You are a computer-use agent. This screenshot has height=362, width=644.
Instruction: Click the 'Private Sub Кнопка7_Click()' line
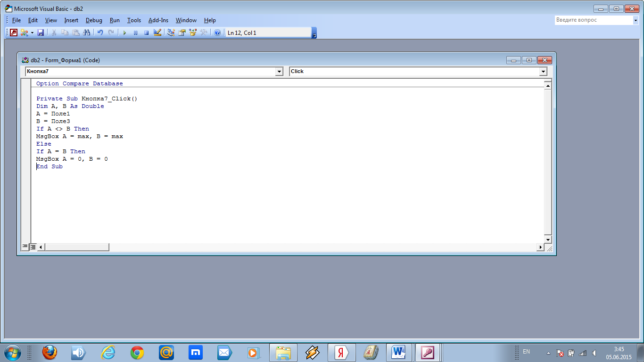pyautogui.click(x=87, y=99)
